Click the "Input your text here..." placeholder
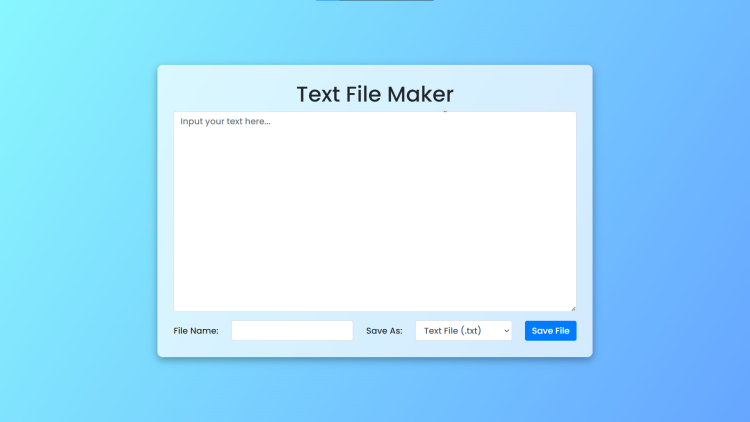 click(225, 121)
